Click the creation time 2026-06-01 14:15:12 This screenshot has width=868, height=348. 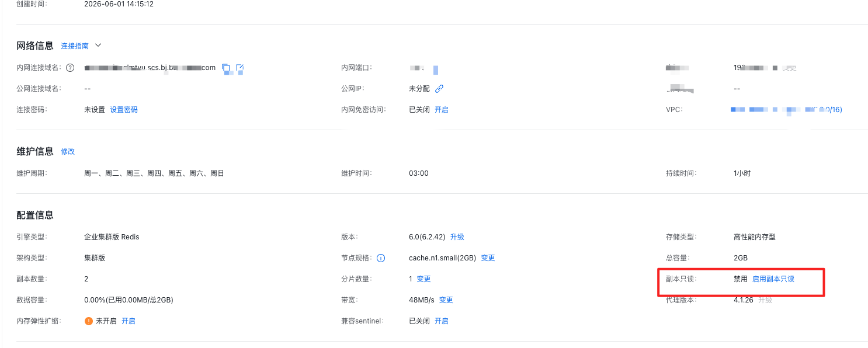point(119,4)
